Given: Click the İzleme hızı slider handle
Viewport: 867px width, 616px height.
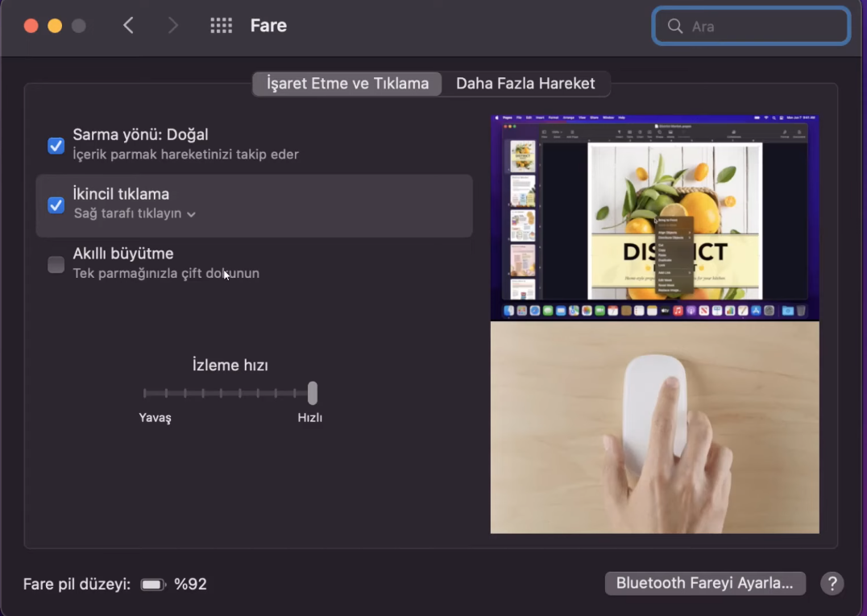Looking at the screenshot, I should click(x=312, y=394).
